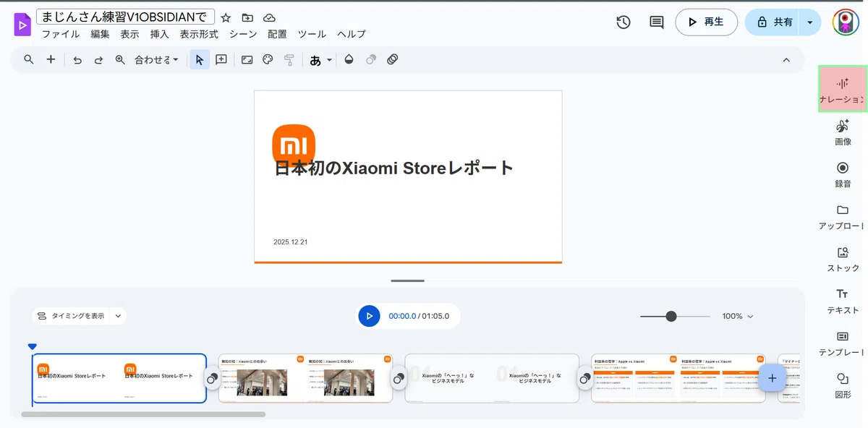Open the 表示 menu

[x=129, y=34]
